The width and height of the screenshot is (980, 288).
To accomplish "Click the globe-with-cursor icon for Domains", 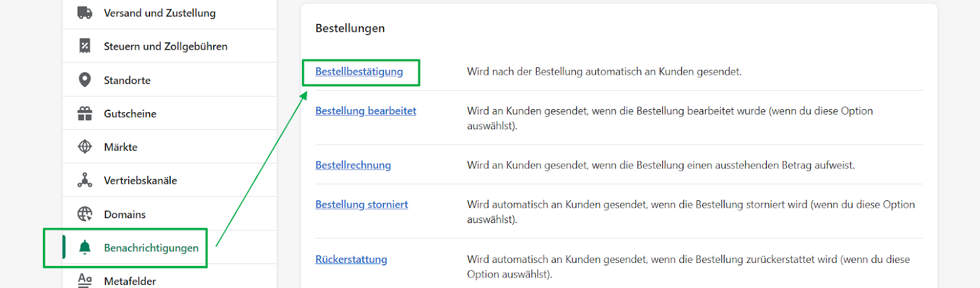I will tap(85, 214).
